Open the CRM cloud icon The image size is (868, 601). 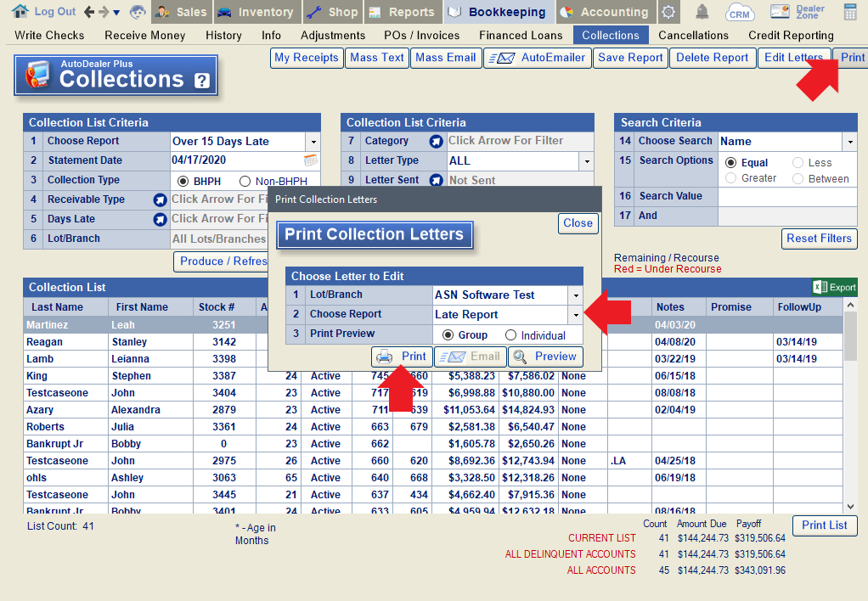click(x=740, y=12)
